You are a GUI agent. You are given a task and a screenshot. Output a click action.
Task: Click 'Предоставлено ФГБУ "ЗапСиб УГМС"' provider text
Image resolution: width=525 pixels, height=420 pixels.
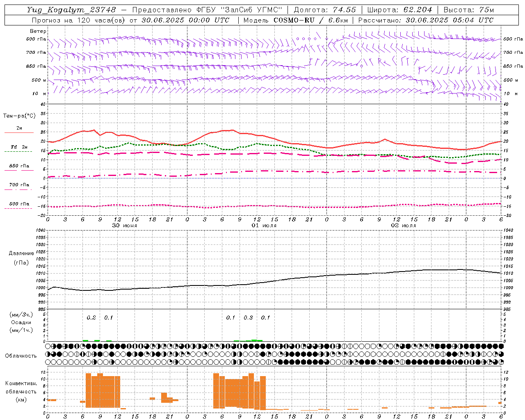(207, 10)
